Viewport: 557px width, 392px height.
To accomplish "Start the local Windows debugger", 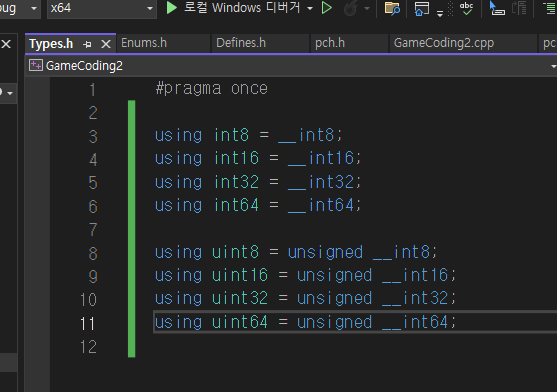I will pyautogui.click(x=233, y=7).
